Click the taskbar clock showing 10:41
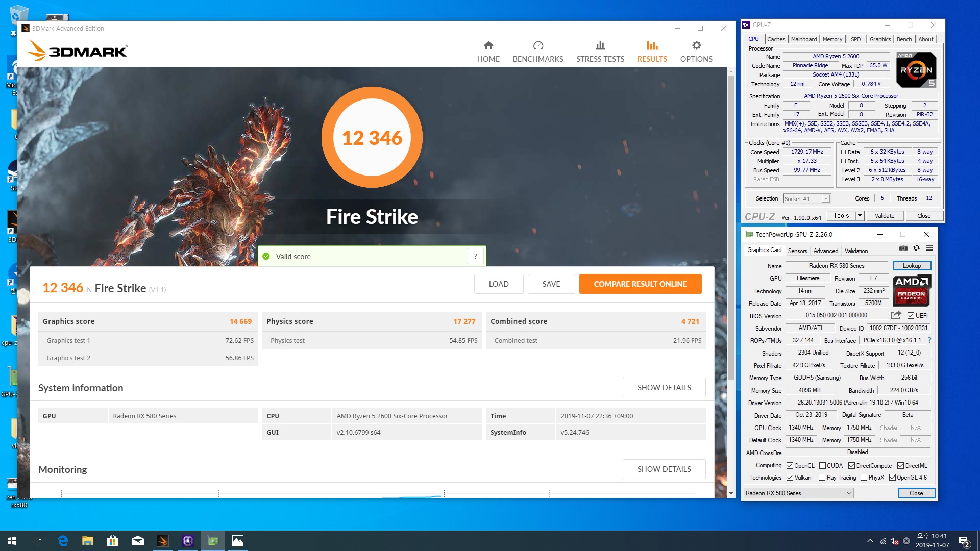Screen dimensions: 980x551 932,541
